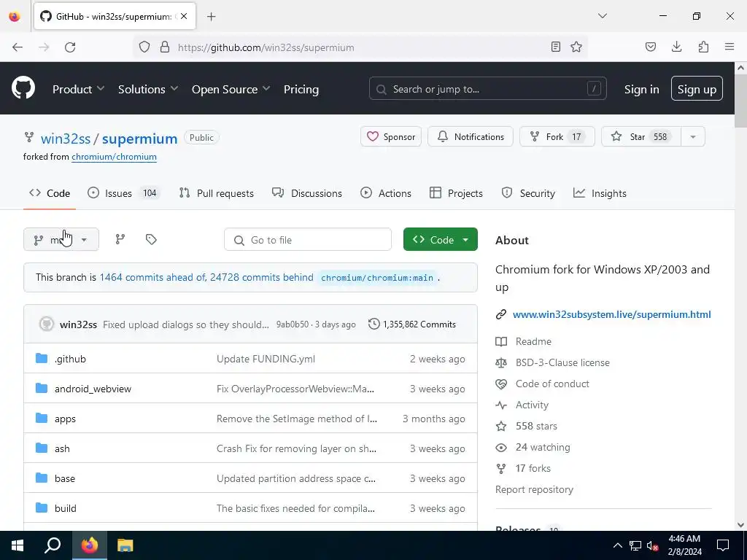
Task: Open star lists dropdown arrow
Action: (693, 136)
